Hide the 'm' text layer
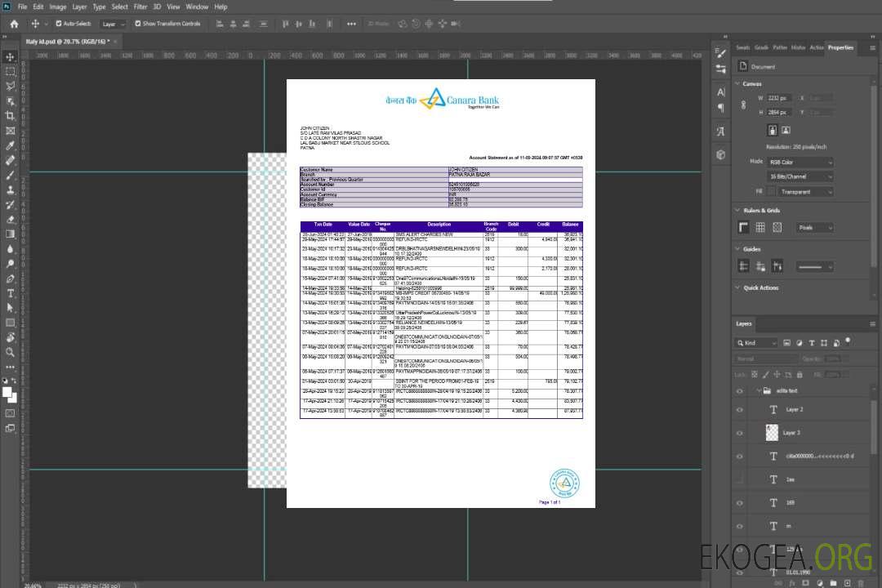 (740, 526)
